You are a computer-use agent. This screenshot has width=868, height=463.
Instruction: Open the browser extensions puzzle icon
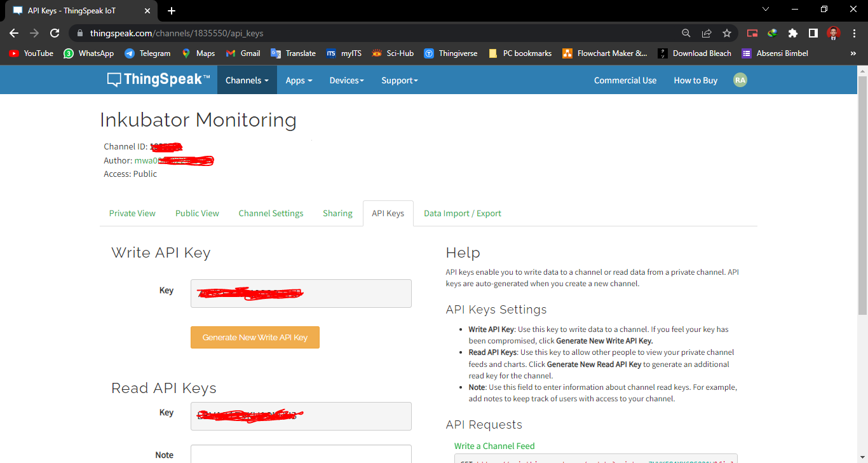tap(792, 33)
